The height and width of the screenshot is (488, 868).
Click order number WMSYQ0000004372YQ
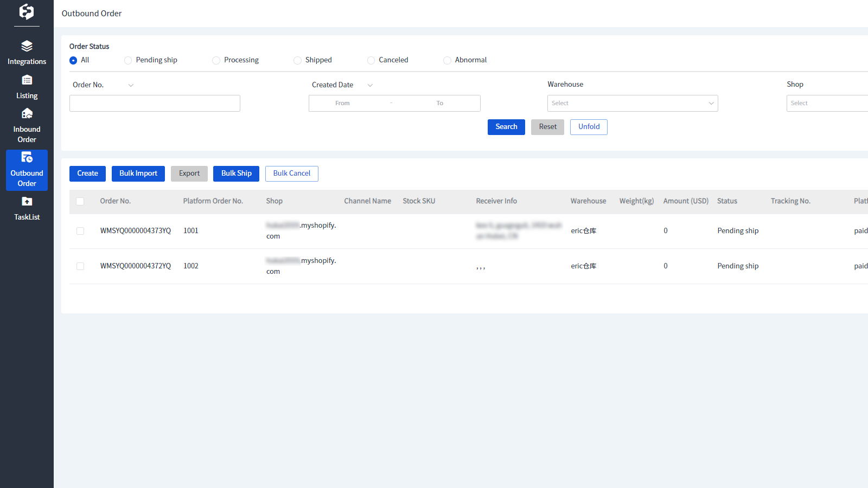pyautogui.click(x=135, y=266)
